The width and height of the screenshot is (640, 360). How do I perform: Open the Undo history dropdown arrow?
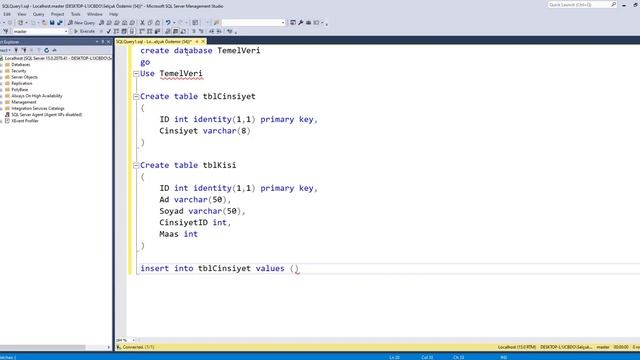coord(174,22)
